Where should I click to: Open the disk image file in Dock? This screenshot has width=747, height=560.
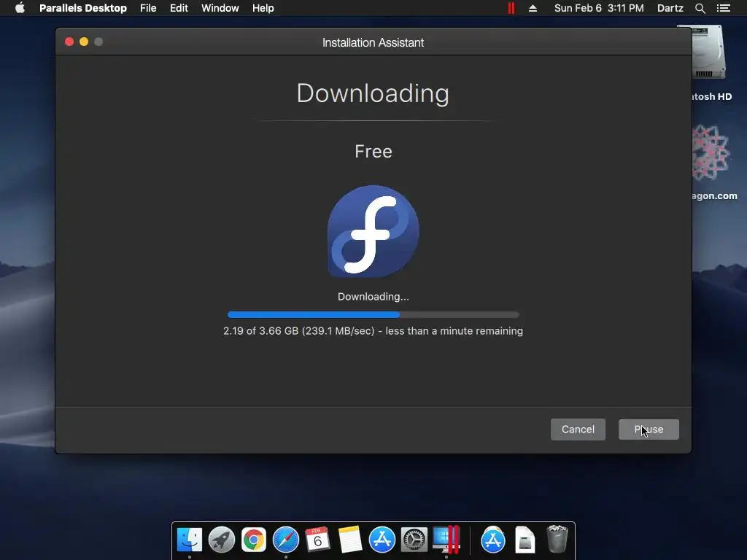click(525, 540)
